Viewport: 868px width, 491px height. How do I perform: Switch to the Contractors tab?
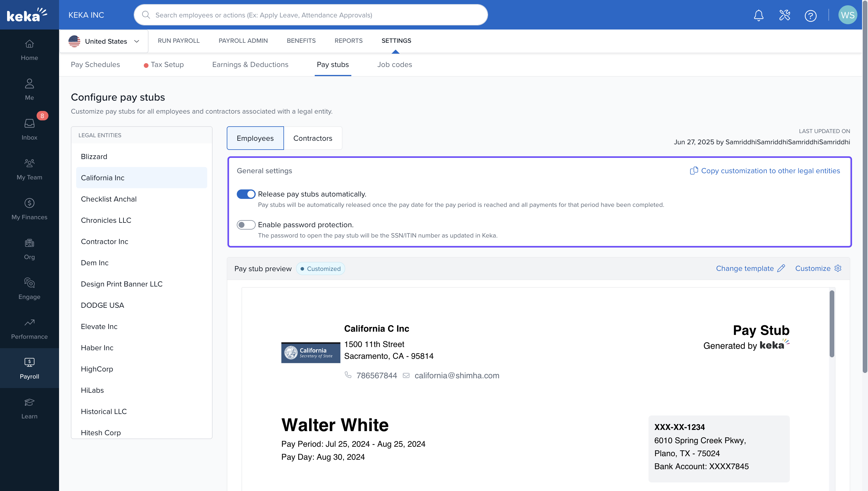click(x=312, y=138)
